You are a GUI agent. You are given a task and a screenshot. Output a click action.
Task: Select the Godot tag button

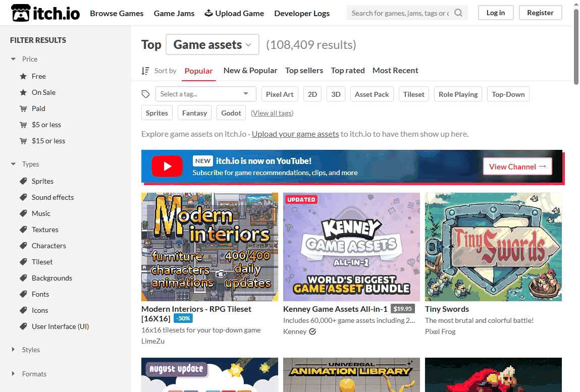click(231, 113)
